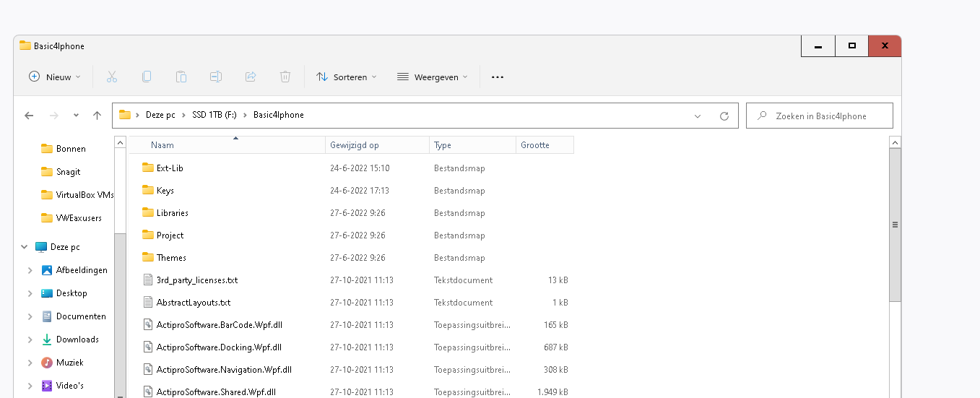
Task: Open the Weergeven view menu
Action: 433,77
